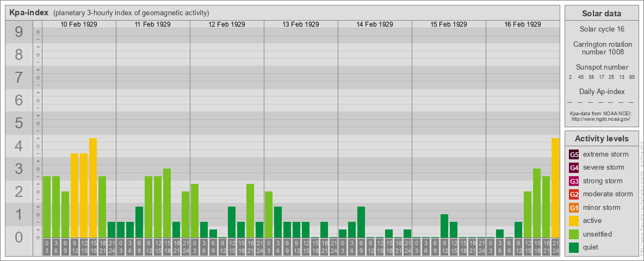Open the NOAA ngdc.noaa.gov link
This screenshot has height=261, width=644.
click(x=601, y=119)
